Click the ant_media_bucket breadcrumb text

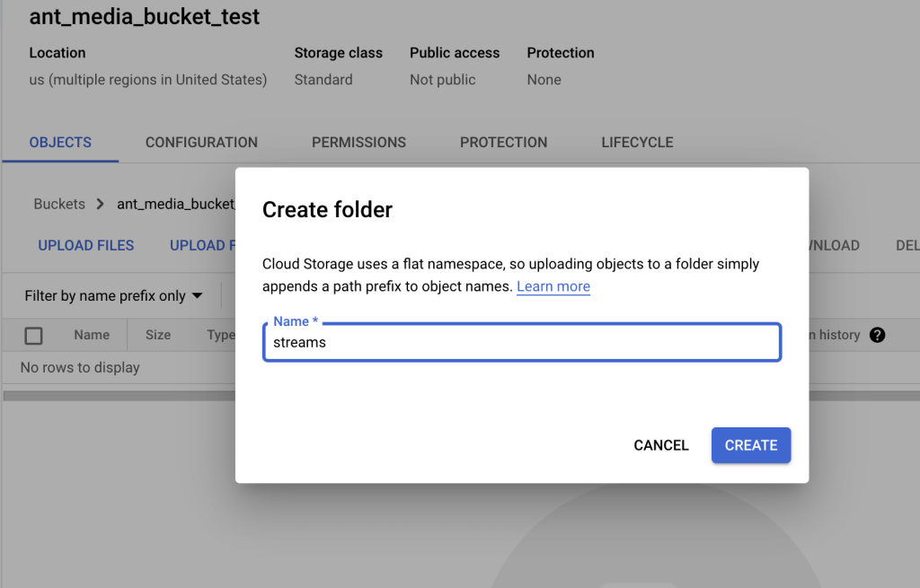pyautogui.click(x=176, y=204)
